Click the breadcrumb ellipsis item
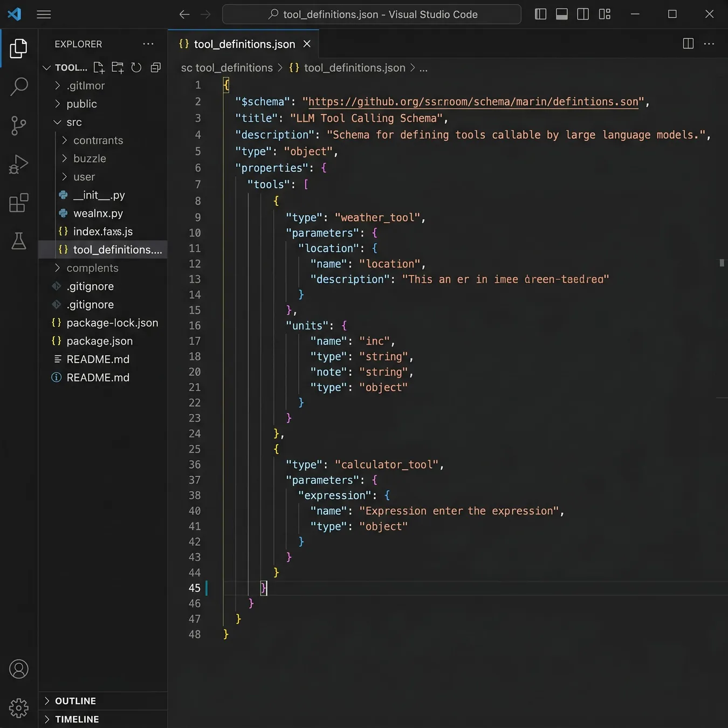 click(423, 68)
